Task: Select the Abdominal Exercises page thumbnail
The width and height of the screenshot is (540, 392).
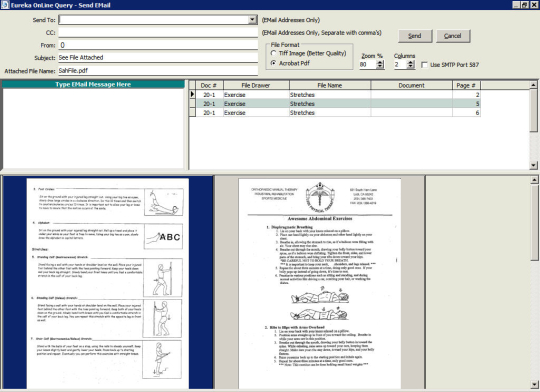Action: [x=320, y=283]
